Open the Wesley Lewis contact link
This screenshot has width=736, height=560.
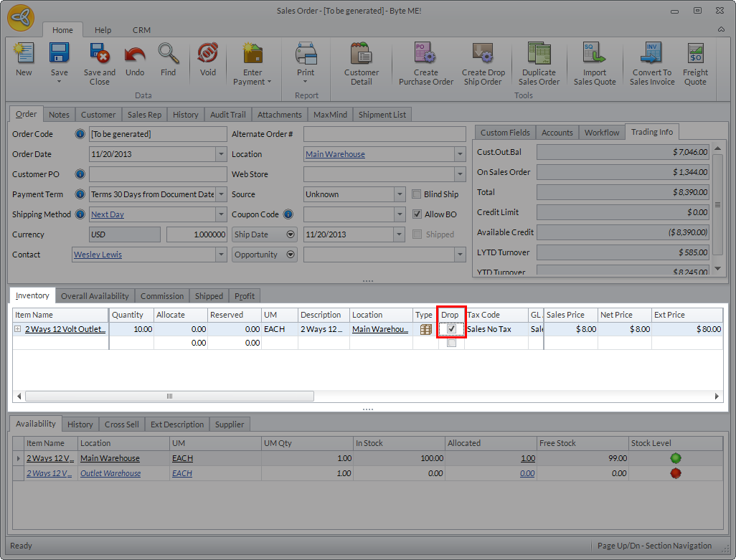pos(98,255)
